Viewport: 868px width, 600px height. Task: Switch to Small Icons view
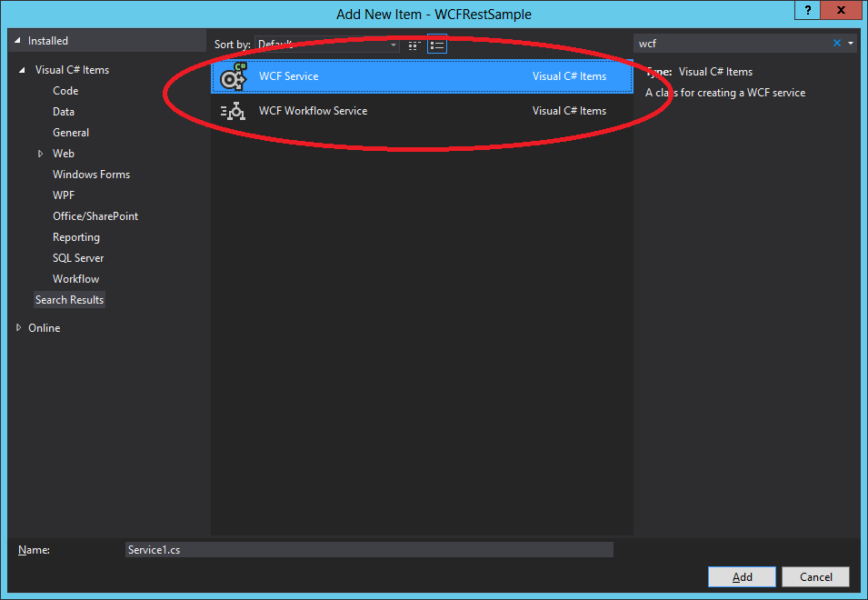(414, 44)
